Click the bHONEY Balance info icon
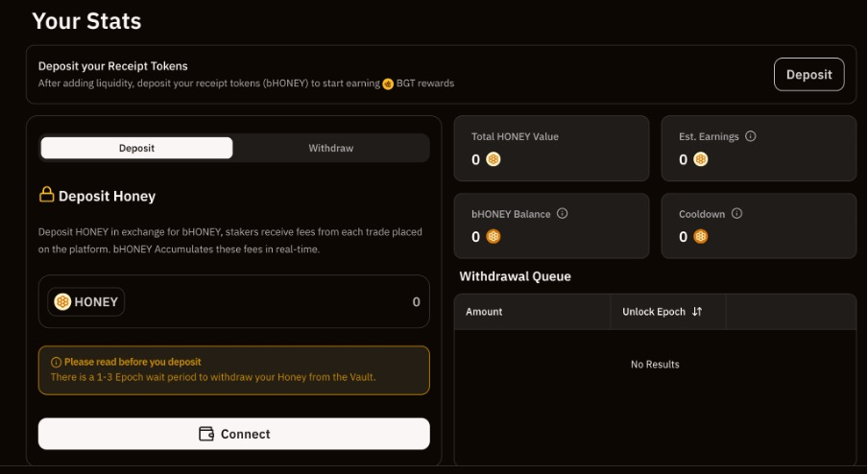This screenshot has width=868, height=474. click(x=563, y=213)
